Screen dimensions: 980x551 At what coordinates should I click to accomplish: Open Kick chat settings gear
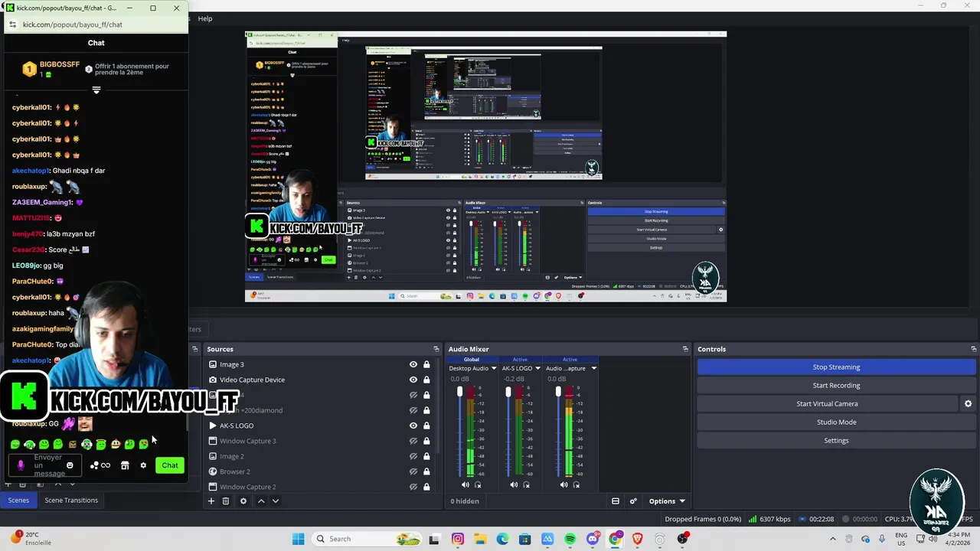142,465
